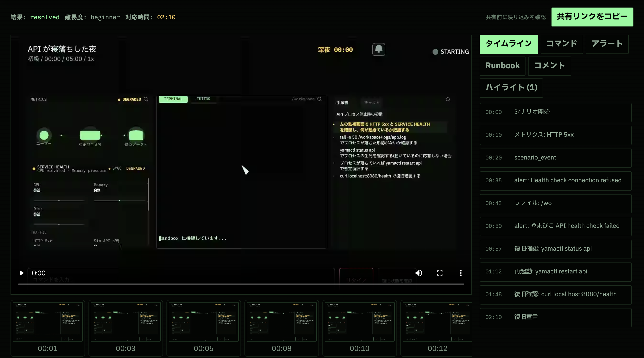Click the video progress bar
This screenshot has width=644, height=358.
click(x=241, y=285)
